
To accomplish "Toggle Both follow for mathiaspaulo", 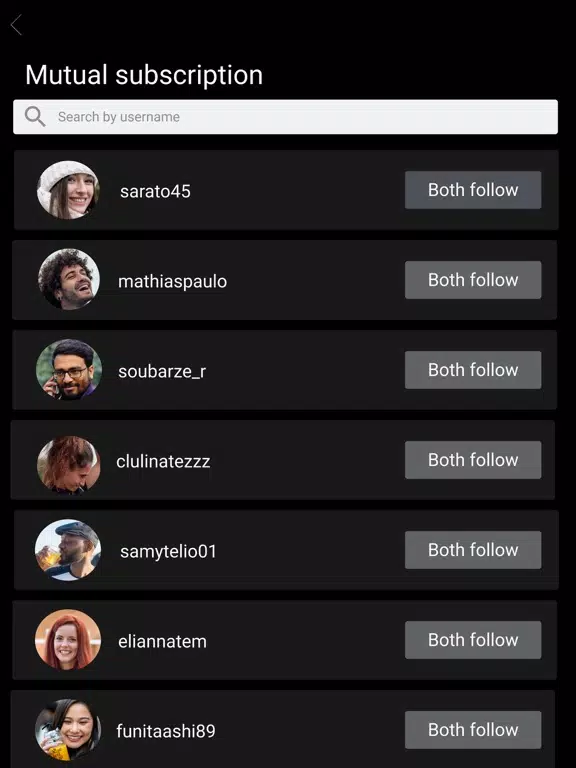I will tap(473, 280).
